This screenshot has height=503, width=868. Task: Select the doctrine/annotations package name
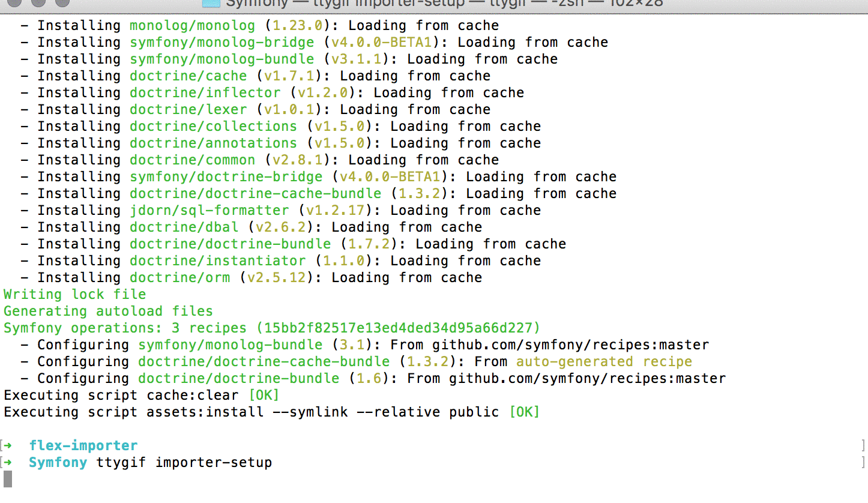[213, 143]
